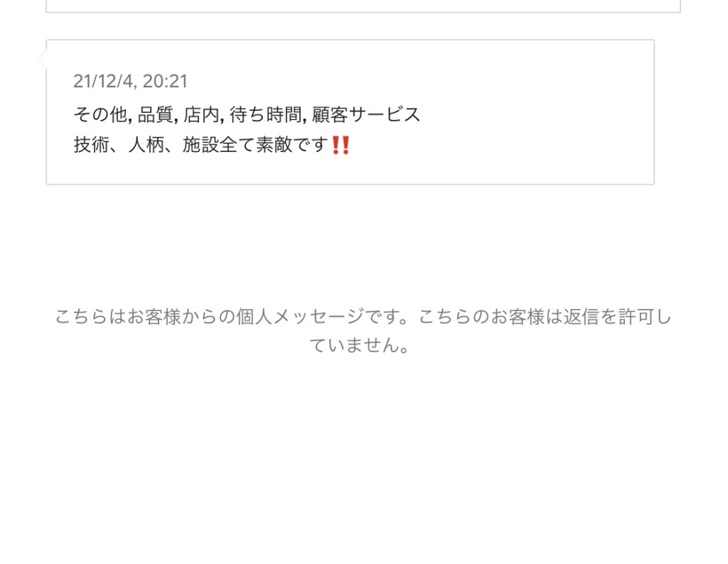Click the word 人柄 in message
This screenshot has height=564, width=728.
click(x=146, y=145)
